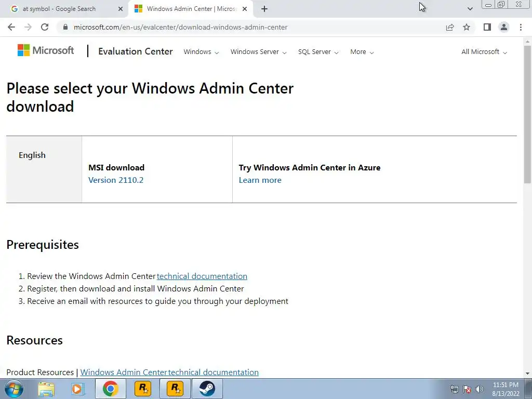Screen dimensions: 532x399
Task: Click network status tray icon
Action: click(x=454, y=390)
